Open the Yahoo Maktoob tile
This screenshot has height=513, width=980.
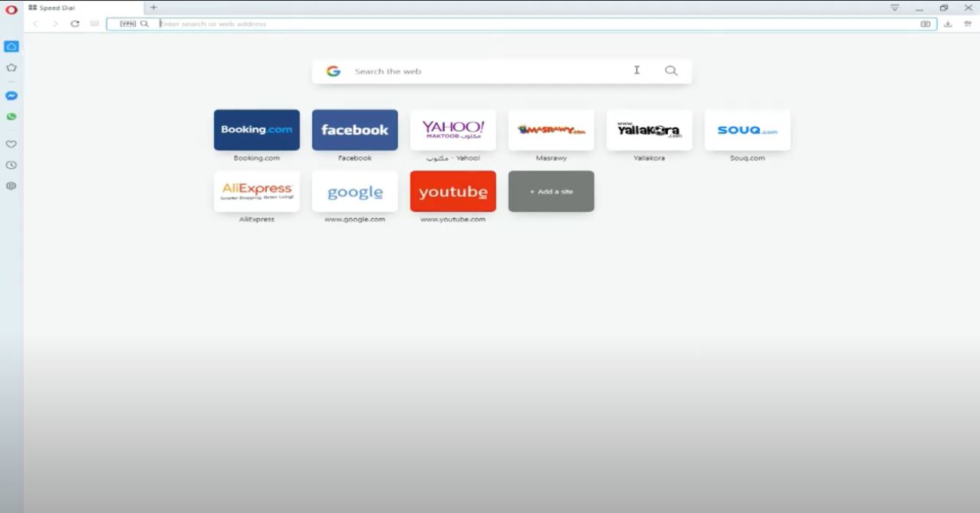click(453, 130)
